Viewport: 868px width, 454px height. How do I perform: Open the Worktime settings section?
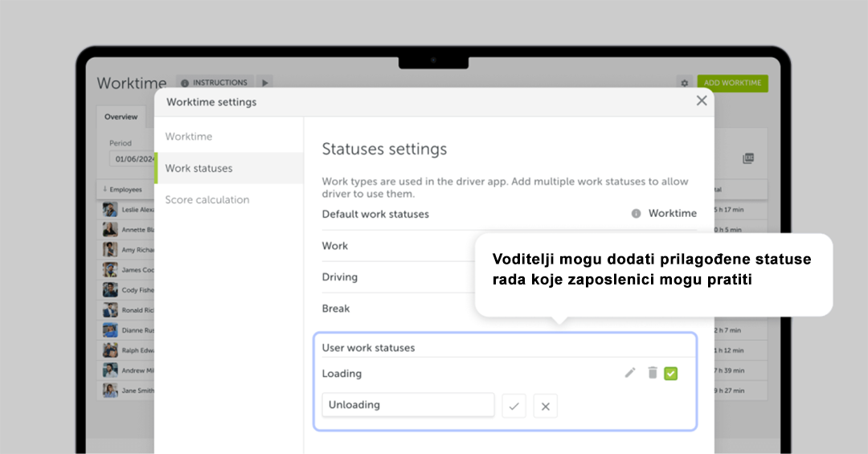189,137
